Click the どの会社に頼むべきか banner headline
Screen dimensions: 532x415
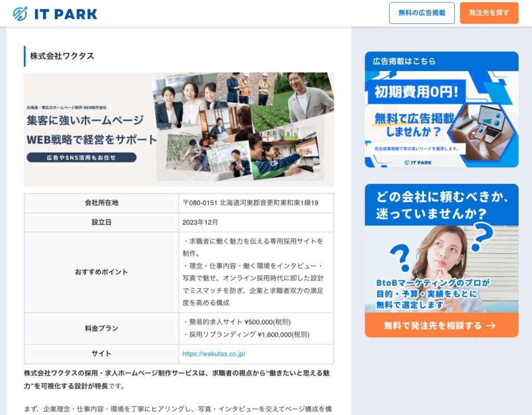click(441, 205)
